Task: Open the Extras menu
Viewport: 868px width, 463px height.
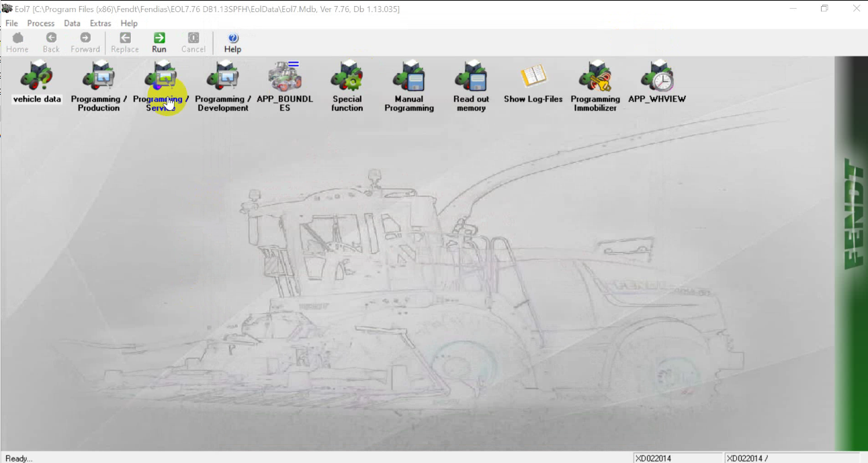Action: click(101, 23)
